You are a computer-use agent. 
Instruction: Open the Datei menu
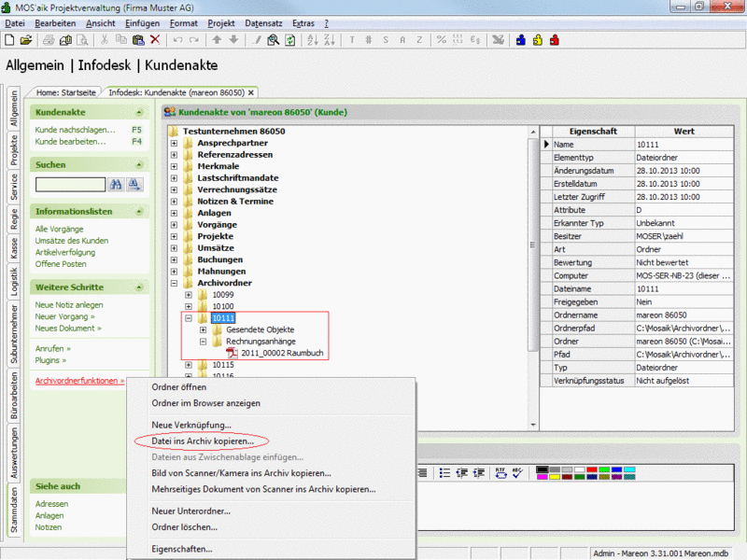pyautogui.click(x=15, y=23)
